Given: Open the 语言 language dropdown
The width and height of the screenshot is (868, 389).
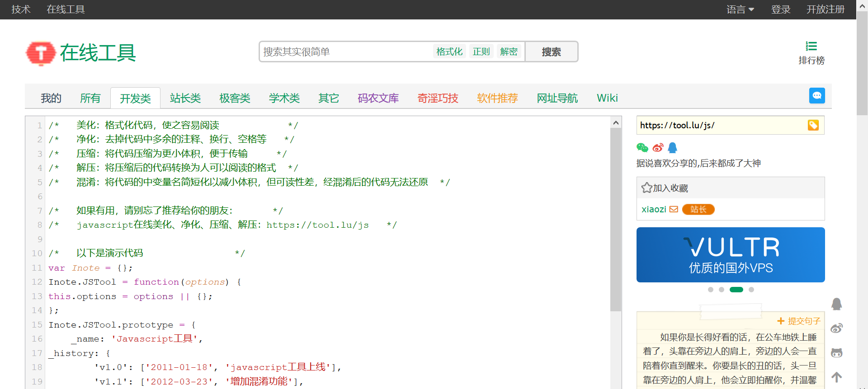Looking at the screenshot, I should 740,9.
